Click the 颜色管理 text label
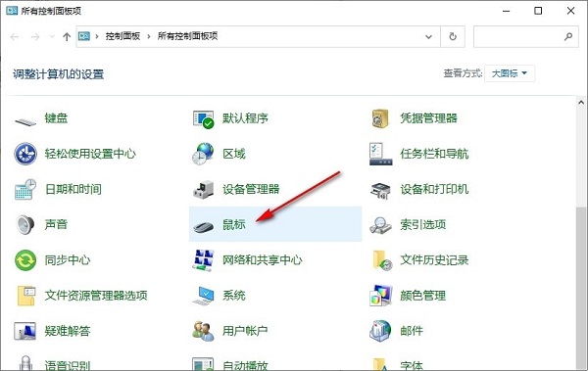This screenshot has width=588, height=371. 423,296
